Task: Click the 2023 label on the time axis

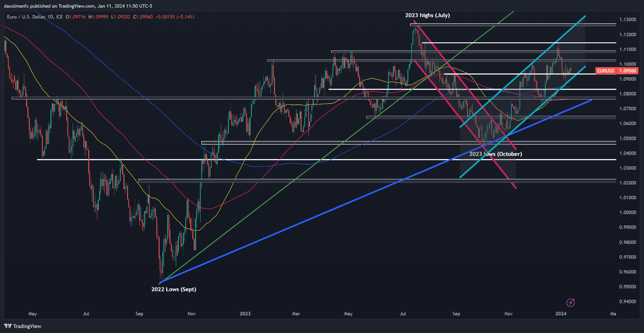Action: pyautogui.click(x=245, y=313)
